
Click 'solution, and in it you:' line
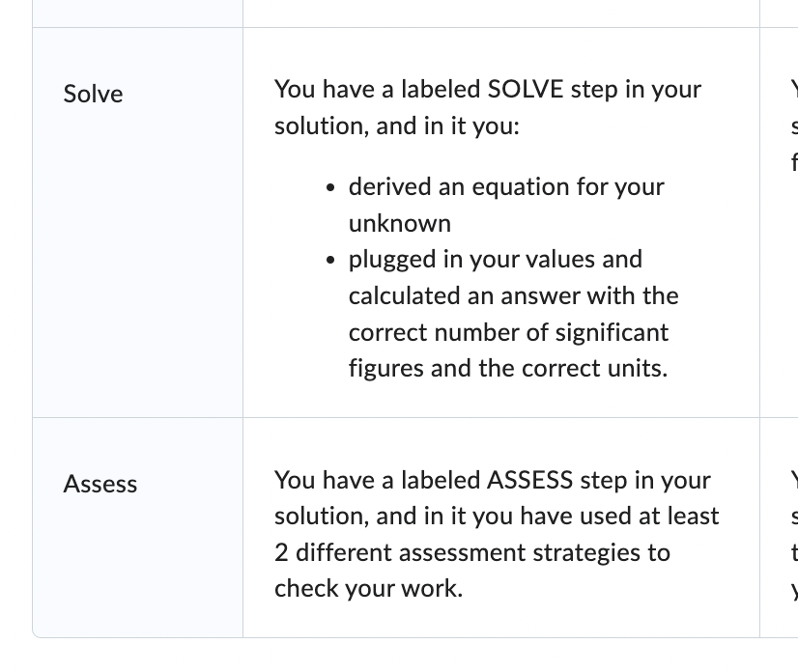tap(397, 126)
